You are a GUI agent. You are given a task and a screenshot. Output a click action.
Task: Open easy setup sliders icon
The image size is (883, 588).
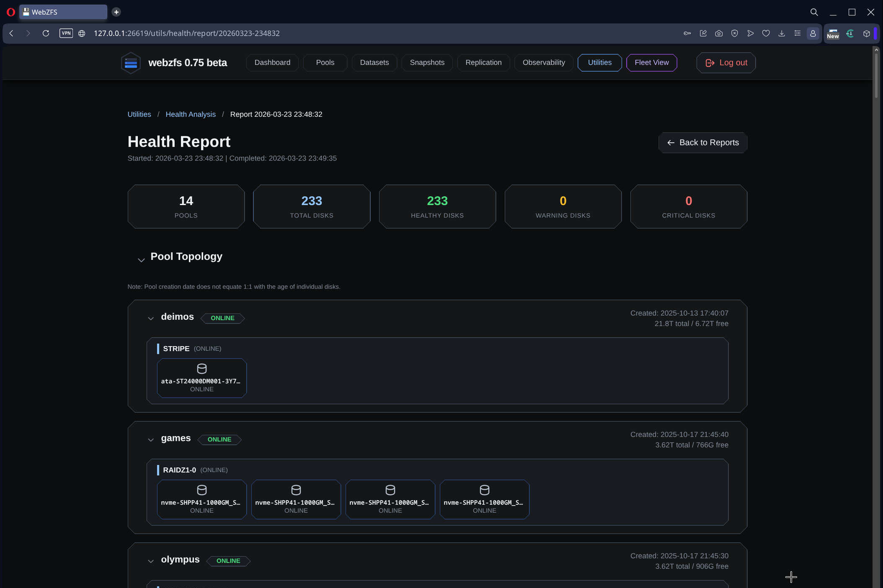click(x=797, y=33)
